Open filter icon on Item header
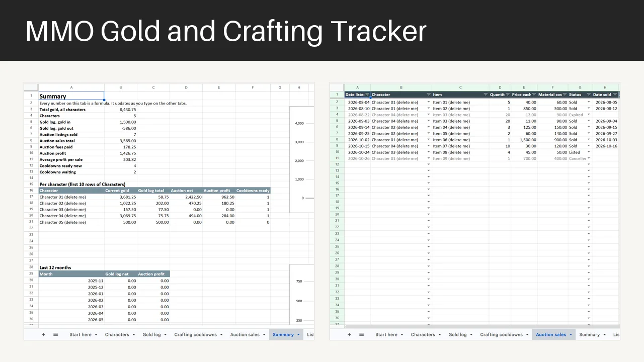Screen dimensions: 644x362 point(486,95)
